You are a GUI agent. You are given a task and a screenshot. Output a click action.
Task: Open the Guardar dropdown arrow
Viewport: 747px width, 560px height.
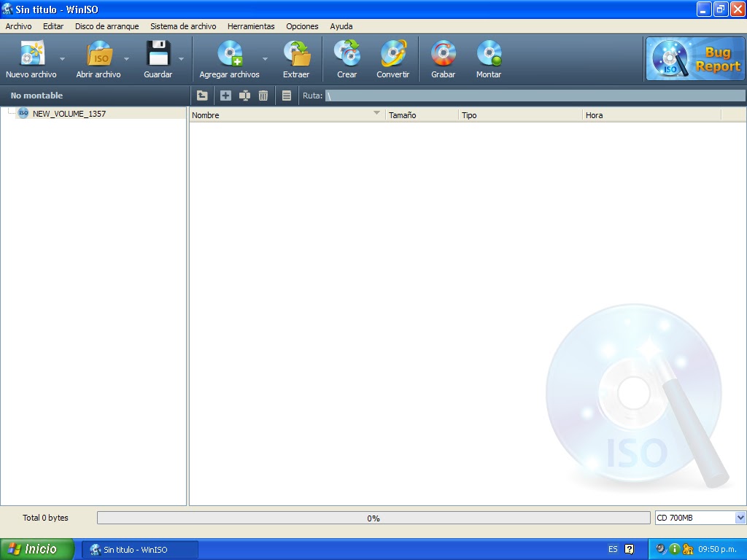pos(180,58)
